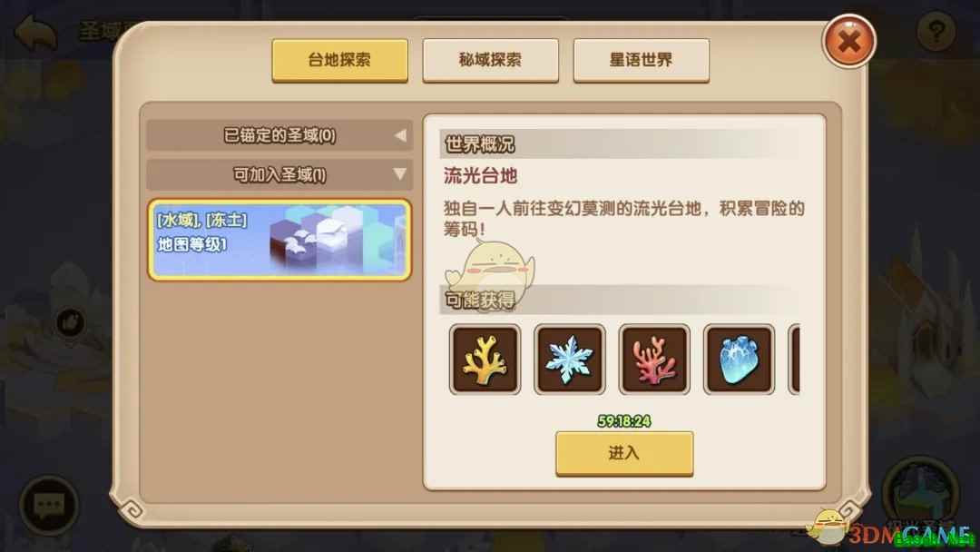
Task: Open the 星语世界 tab
Action: 642,60
